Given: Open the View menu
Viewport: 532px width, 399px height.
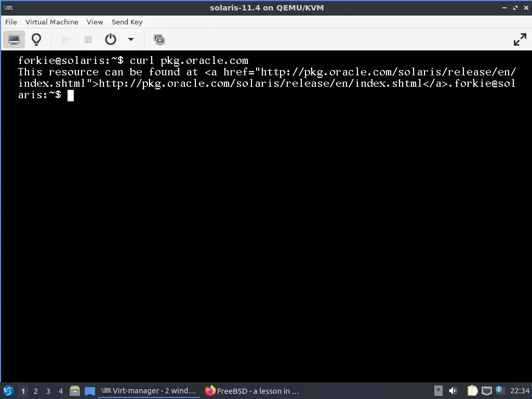Looking at the screenshot, I should (x=95, y=22).
